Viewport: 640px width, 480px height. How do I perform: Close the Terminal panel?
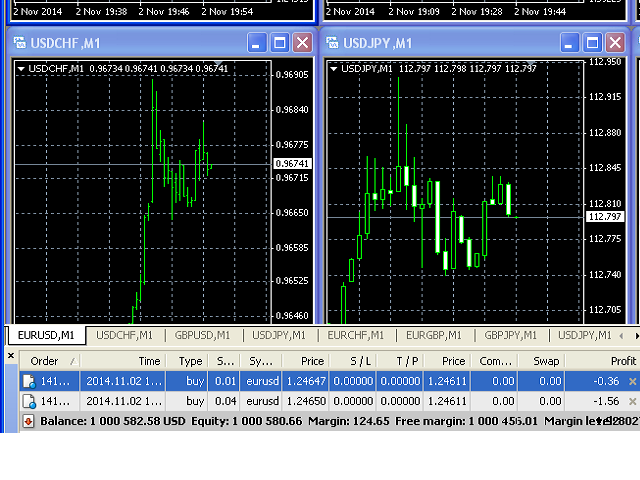[12, 355]
